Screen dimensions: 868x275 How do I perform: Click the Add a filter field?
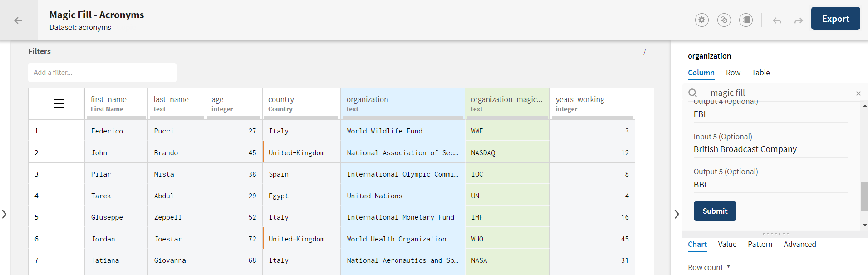point(102,73)
